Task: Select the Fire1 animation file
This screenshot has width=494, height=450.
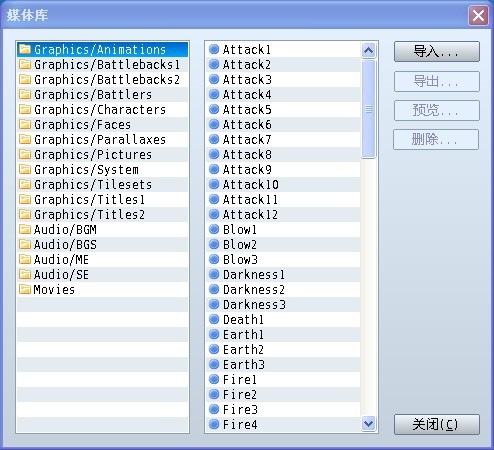Action: tap(283, 379)
